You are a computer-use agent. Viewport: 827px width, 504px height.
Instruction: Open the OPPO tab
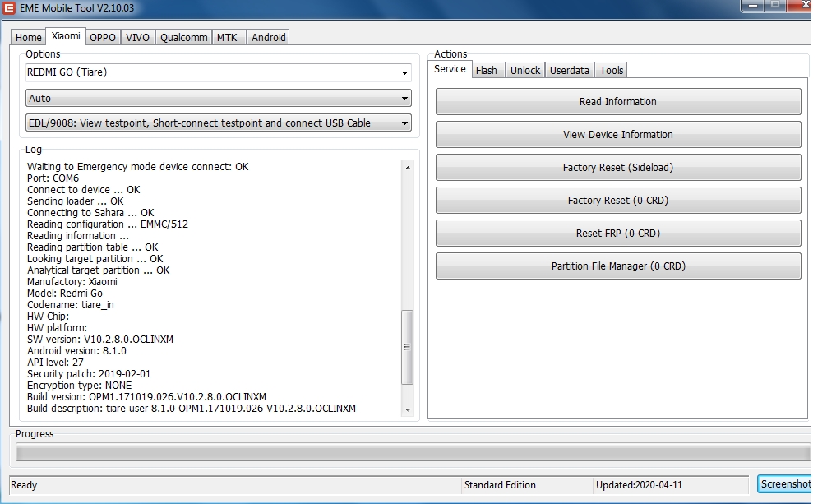coord(102,38)
